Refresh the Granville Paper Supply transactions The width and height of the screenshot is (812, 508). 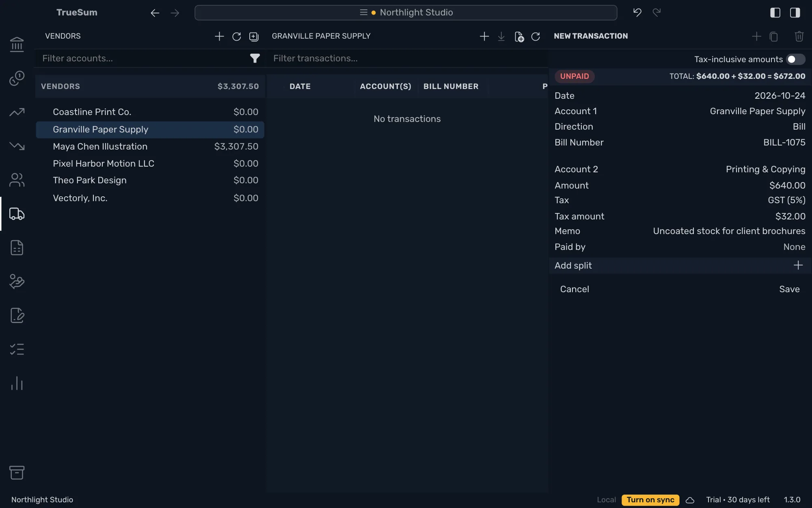click(x=536, y=37)
